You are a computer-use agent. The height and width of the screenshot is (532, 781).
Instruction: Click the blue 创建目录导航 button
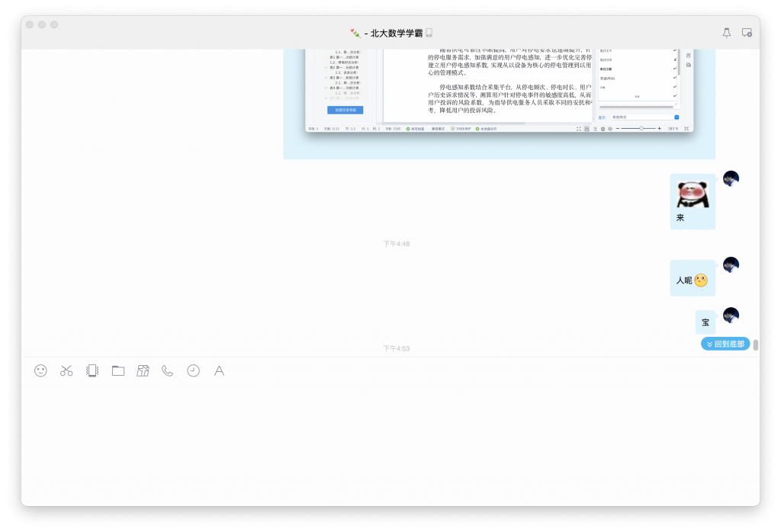click(345, 110)
